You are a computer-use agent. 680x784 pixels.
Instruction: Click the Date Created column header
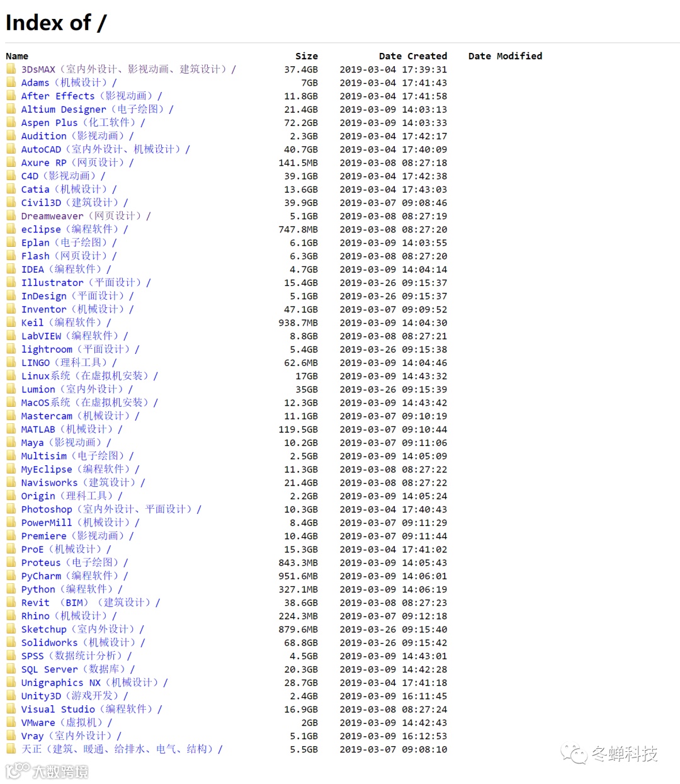(413, 56)
